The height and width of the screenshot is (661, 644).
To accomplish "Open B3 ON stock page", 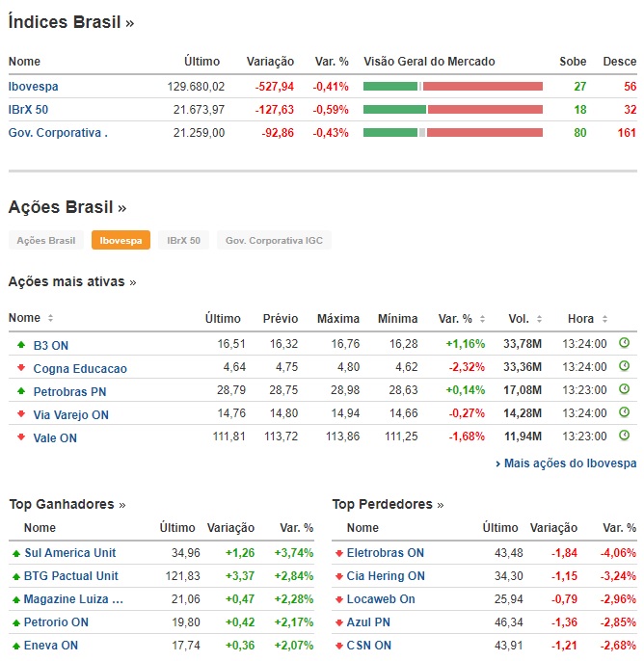I will coord(50,346).
